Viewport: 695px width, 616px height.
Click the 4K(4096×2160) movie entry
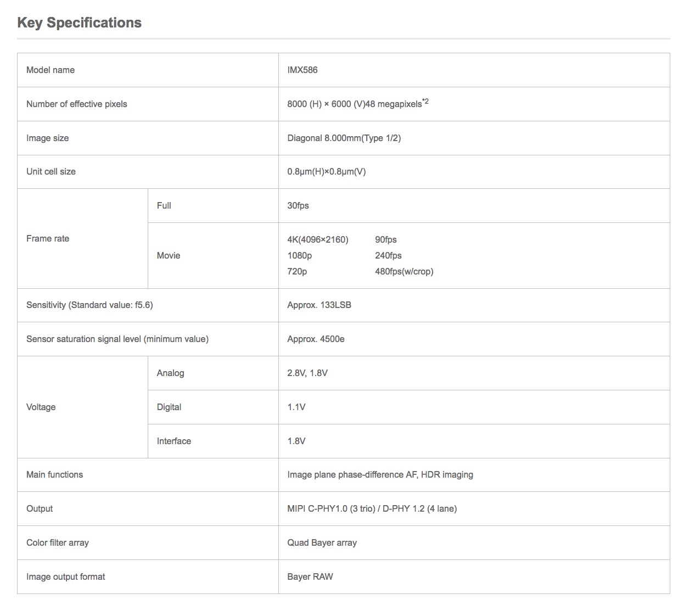tap(318, 239)
